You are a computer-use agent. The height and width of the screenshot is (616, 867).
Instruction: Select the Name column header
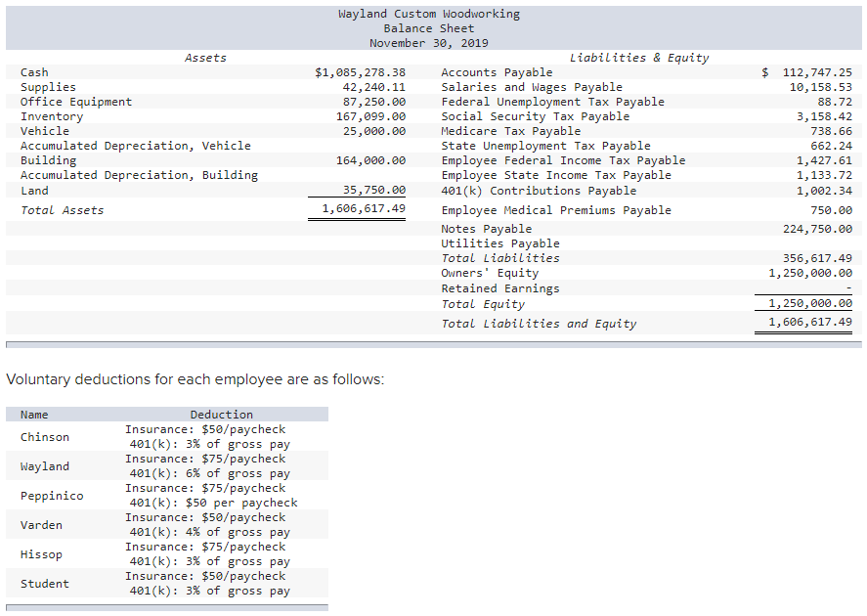[x=34, y=415]
